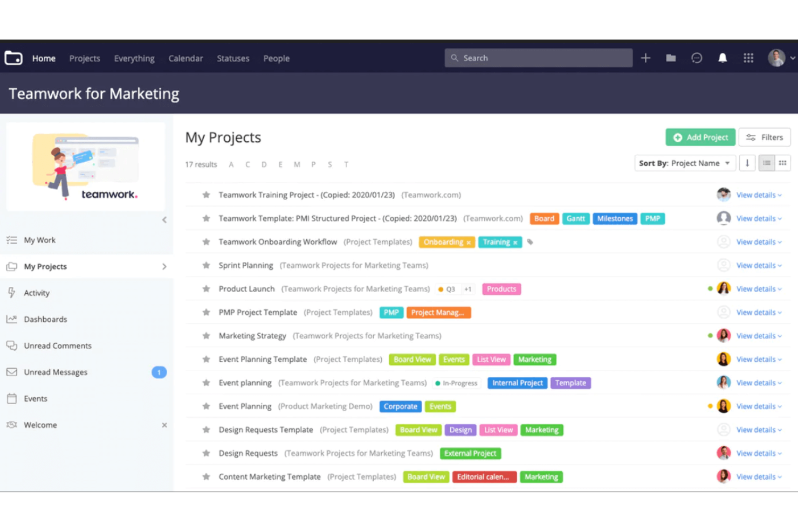Remove the Training tag
The image size is (798, 532).
(x=515, y=243)
